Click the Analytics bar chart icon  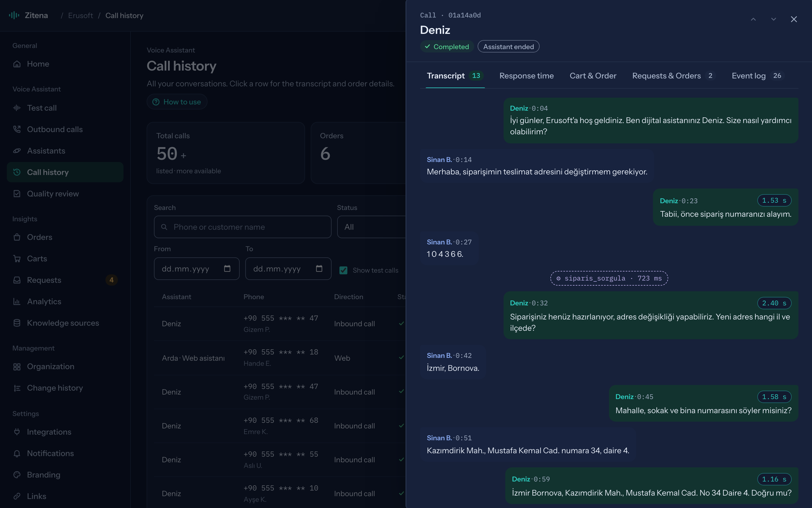pyautogui.click(x=17, y=302)
